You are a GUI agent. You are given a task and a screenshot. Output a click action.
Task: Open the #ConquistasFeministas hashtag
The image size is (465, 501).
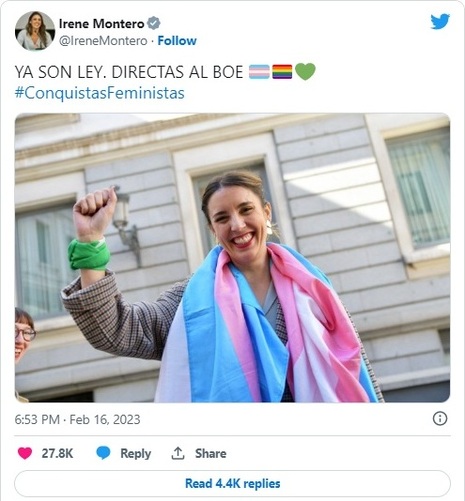(99, 93)
